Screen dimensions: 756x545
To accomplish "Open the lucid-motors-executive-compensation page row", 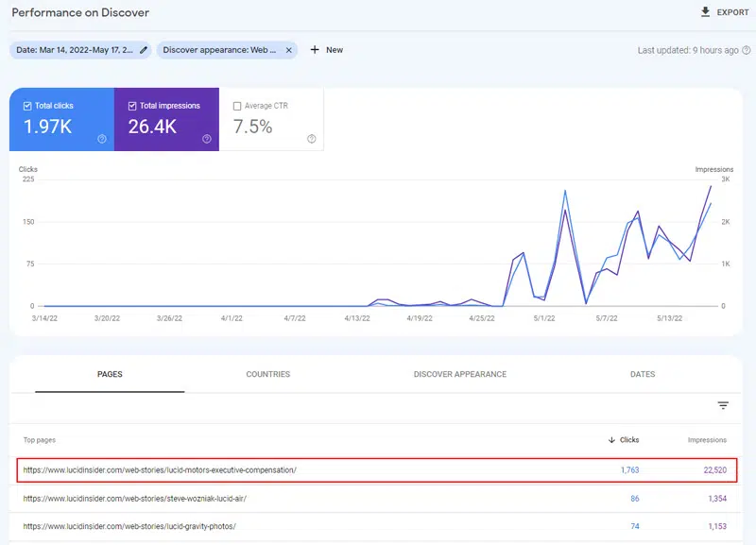I will coord(160,469).
